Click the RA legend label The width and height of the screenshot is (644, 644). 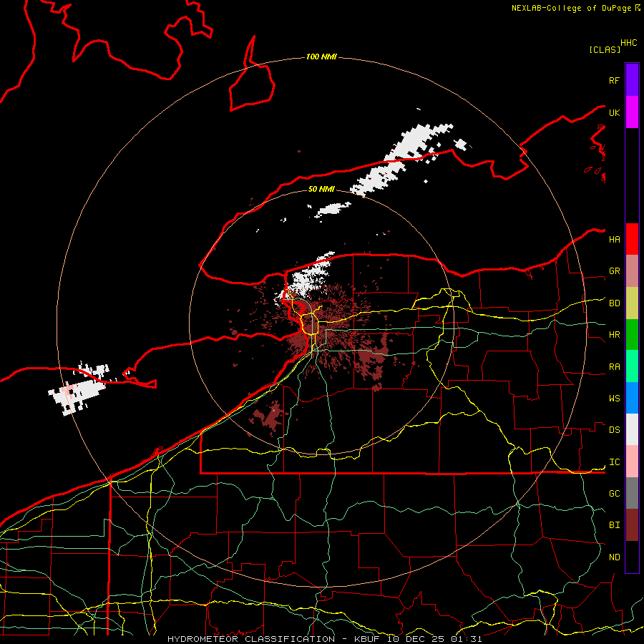pyautogui.click(x=614, y=367)
